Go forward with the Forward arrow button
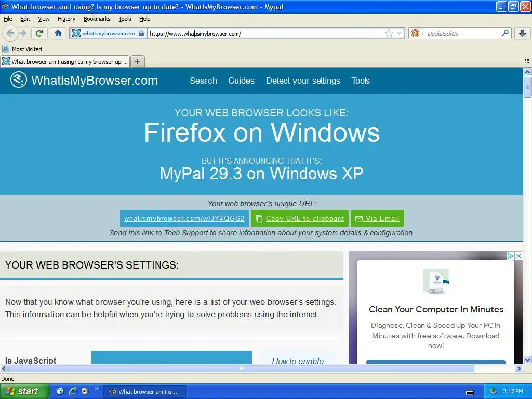The image size is (532, 399). pos(23,33)
